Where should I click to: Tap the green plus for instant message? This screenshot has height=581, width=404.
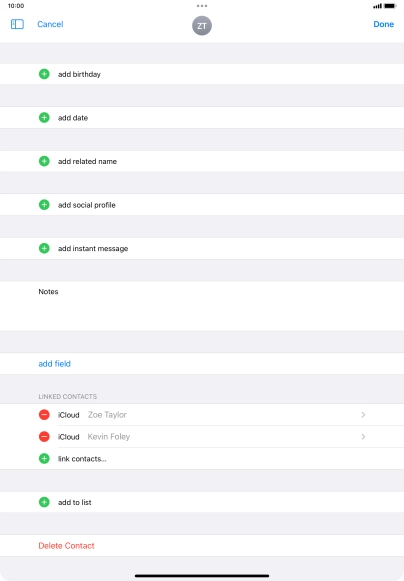(x=44, y=248)
